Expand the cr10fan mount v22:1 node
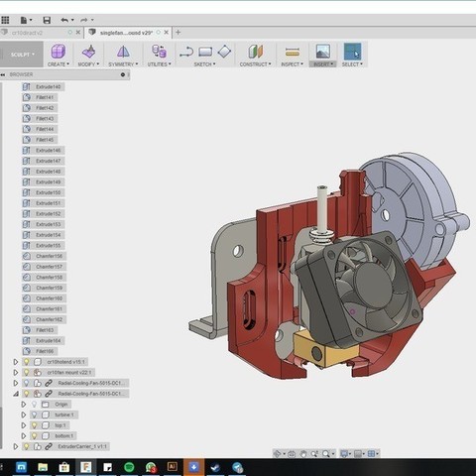 click(16, 373)
